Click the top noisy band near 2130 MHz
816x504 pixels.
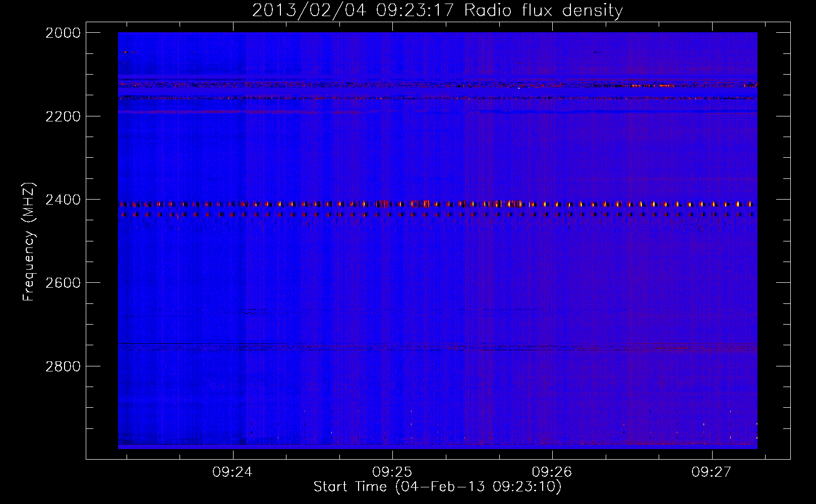tap(437, 85)
